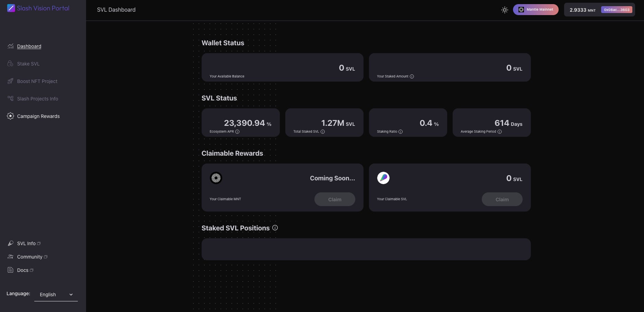Click Average Staking Period info icon
The height and width of the screenshot is (312, 644).
pos(500,132)
